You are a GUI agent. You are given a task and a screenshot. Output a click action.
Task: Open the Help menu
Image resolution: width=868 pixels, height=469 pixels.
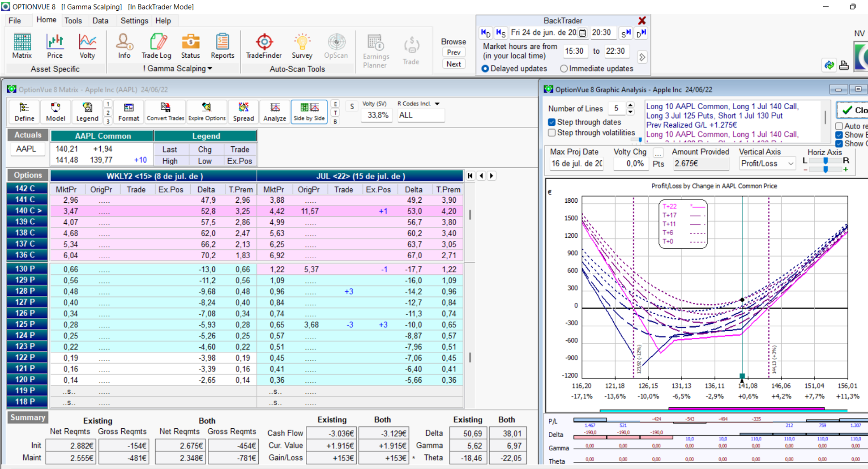point(163,21)
